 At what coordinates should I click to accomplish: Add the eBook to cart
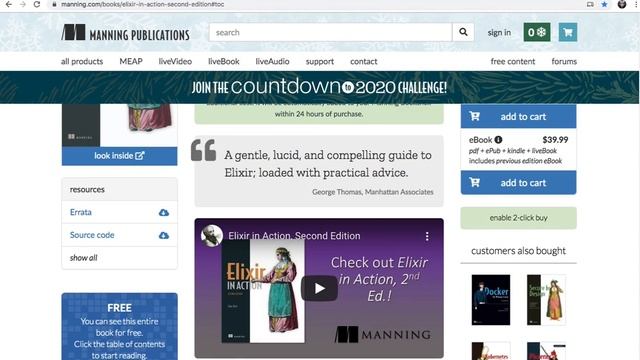[518, 182]
